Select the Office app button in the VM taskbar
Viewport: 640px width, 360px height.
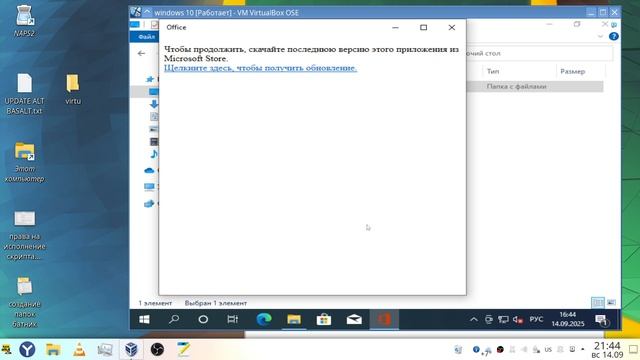coord(384,319)
